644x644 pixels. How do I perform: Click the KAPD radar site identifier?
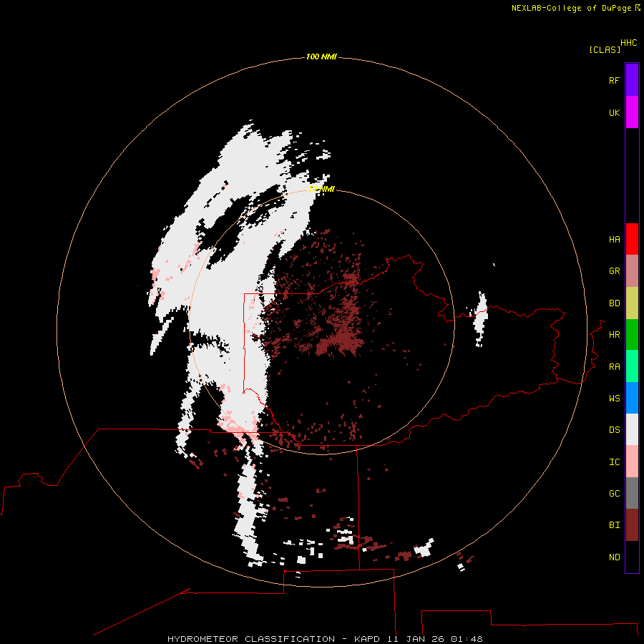pyautogui.click(x=367, y=639)
